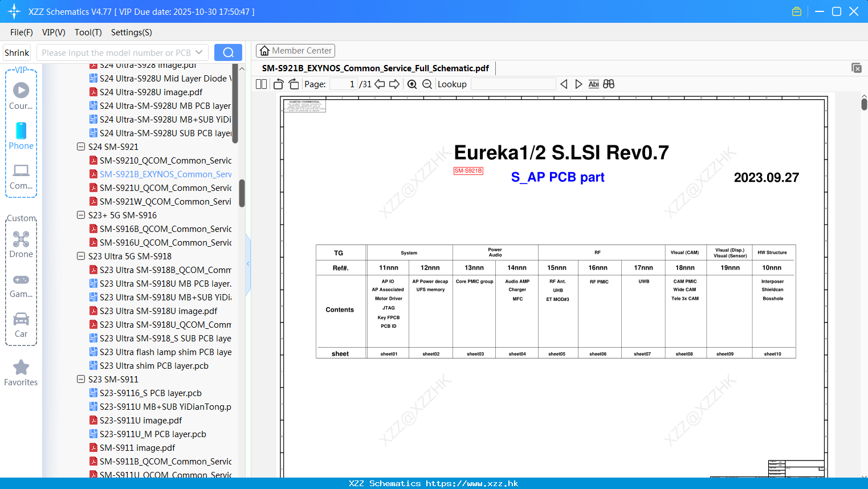Collapse the S23+ 5G SM-S916 node
Screen dimensions: 868x489
[x=81, y=215]
